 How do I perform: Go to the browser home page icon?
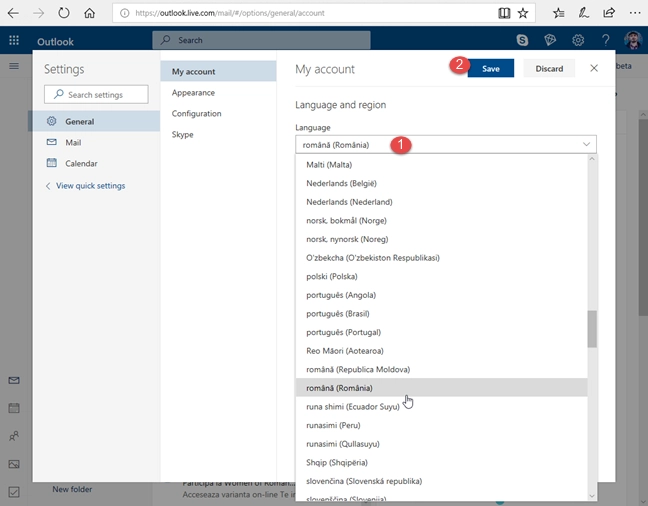[x=89, y=13]
